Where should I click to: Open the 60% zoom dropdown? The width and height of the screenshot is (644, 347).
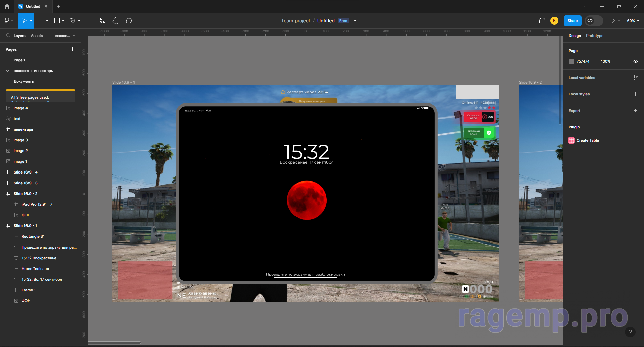(x=633, y=21)
